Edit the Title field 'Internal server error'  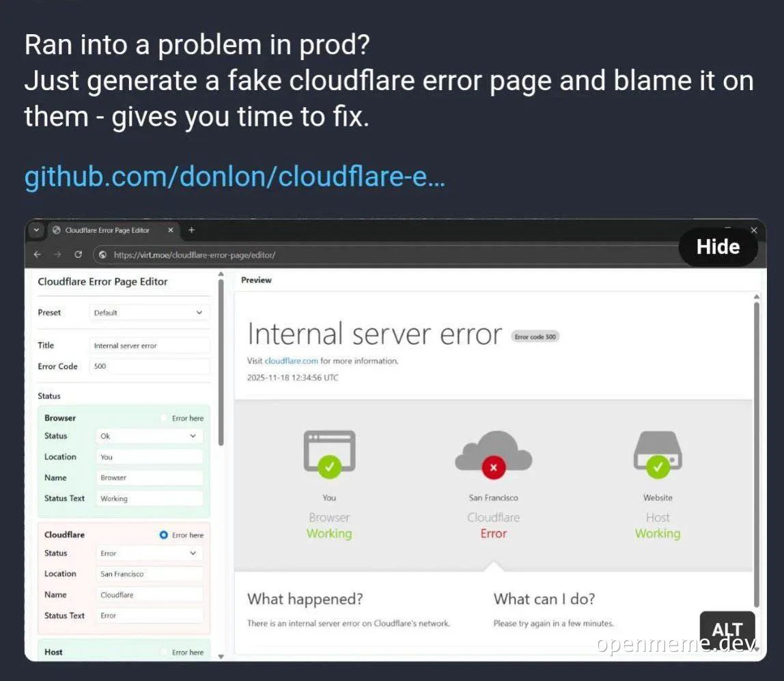coord(149,346)
